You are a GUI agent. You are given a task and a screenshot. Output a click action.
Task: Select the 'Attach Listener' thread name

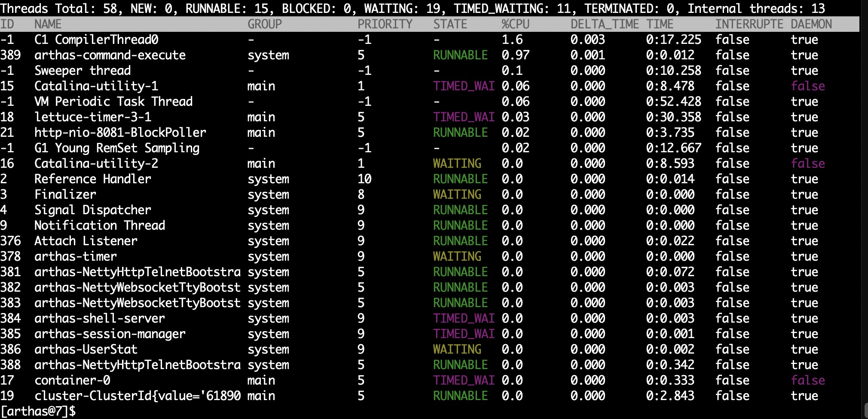[x=86, y=241]
